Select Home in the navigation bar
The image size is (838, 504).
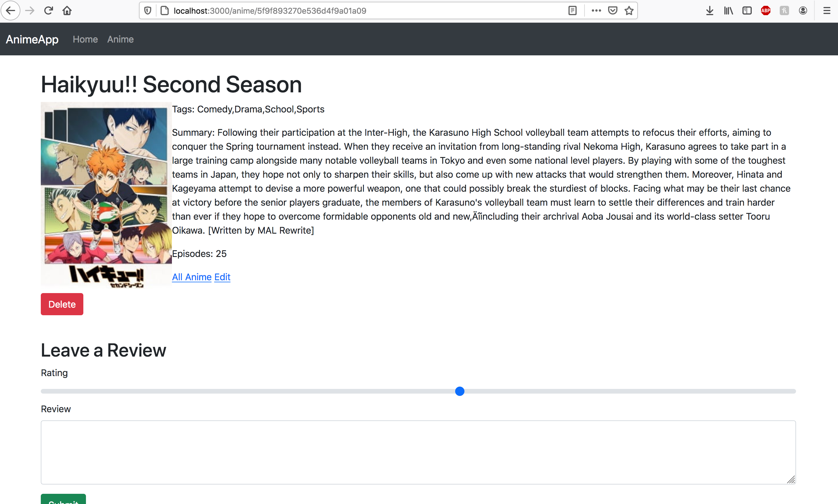(85, 39)
